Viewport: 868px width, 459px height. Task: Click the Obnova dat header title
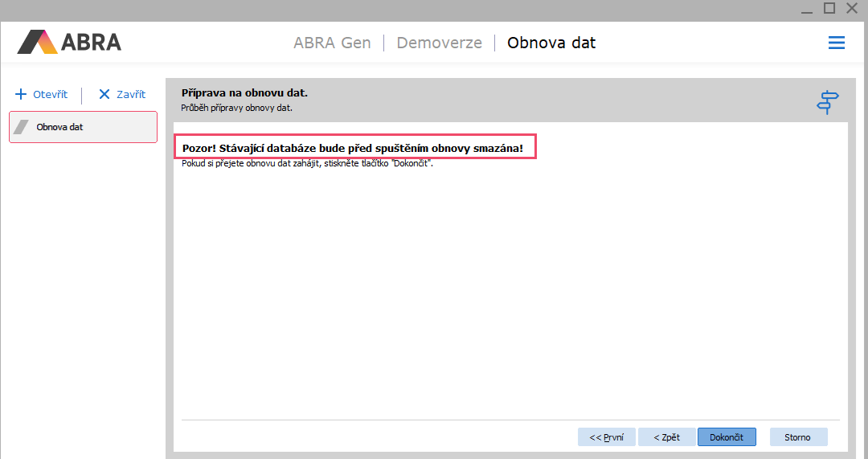pyautogui.click(x=551, y=43)
